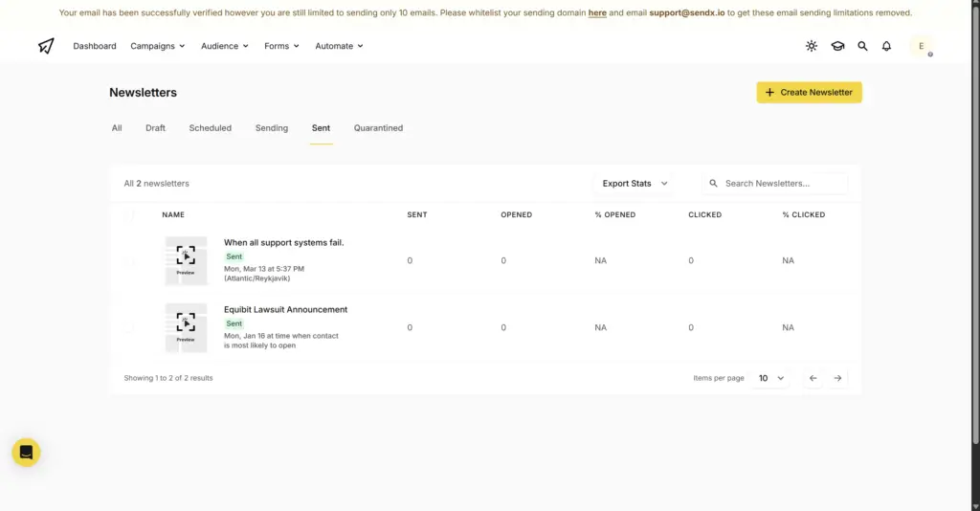Switch to the All tab
Viewport: 980px width, 511px height.
(x=117, y=128)
